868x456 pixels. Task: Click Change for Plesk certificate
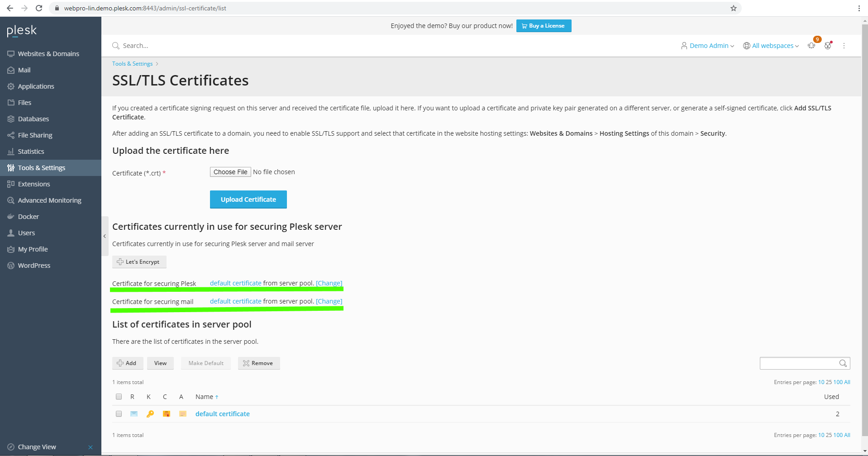click(329, 283)
